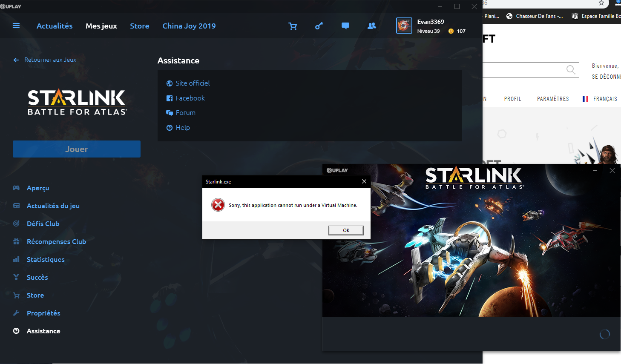The height and width of the screenshot is (364, 621).
Task: Click the Evan3369 profile avatar
Action: click(x=404, y=26)
